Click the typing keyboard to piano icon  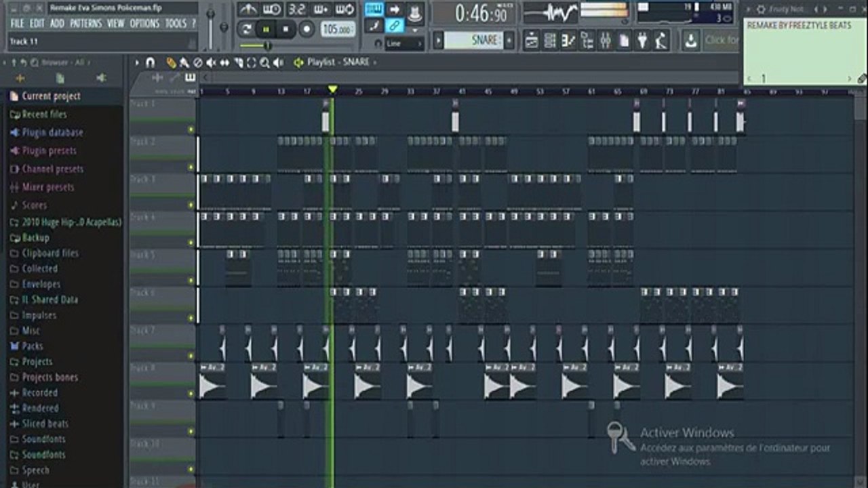(x=374, y=9)
